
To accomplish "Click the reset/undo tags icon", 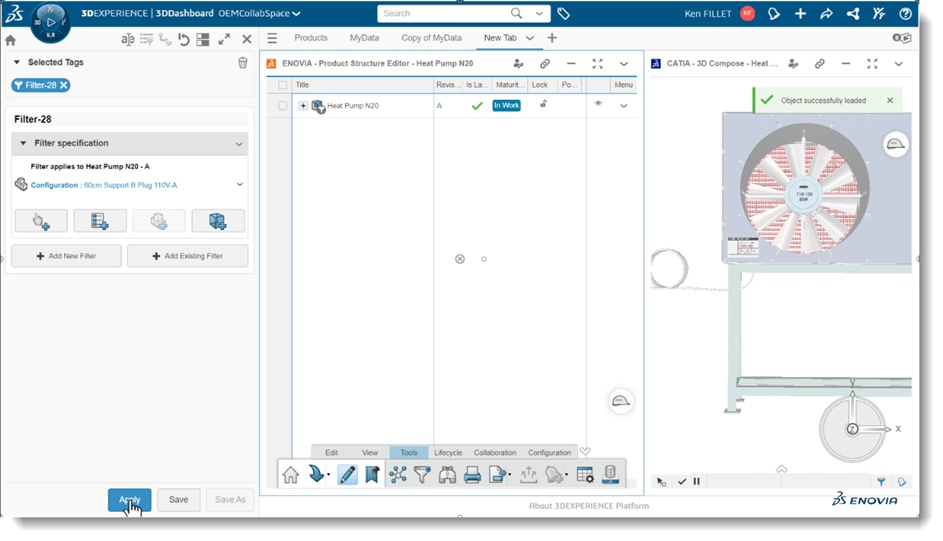I will coord(184,40).
